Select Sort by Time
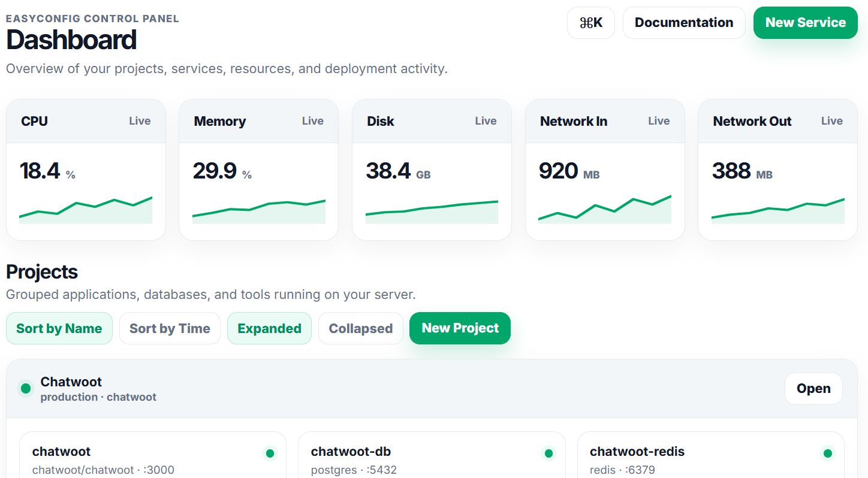The height and width of the screenshot is (478, 868). pos(170,328)
